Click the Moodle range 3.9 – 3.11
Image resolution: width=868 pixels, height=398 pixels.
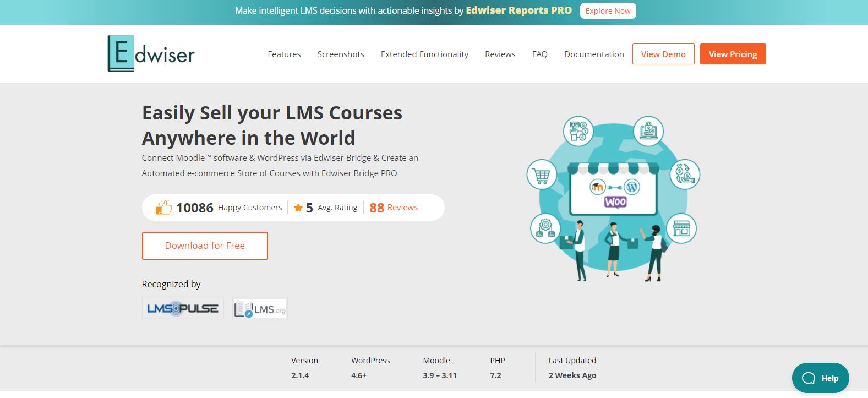[440, 375]
